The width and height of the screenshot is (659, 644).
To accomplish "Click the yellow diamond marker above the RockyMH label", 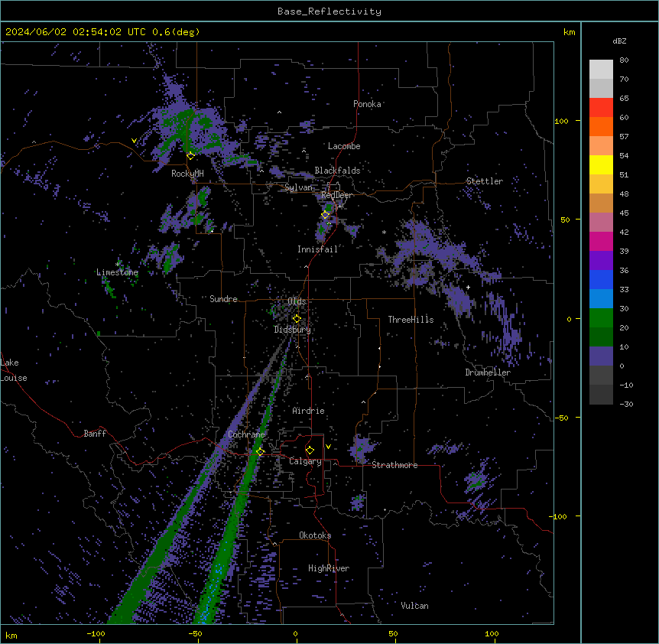I will pos(190,156).
